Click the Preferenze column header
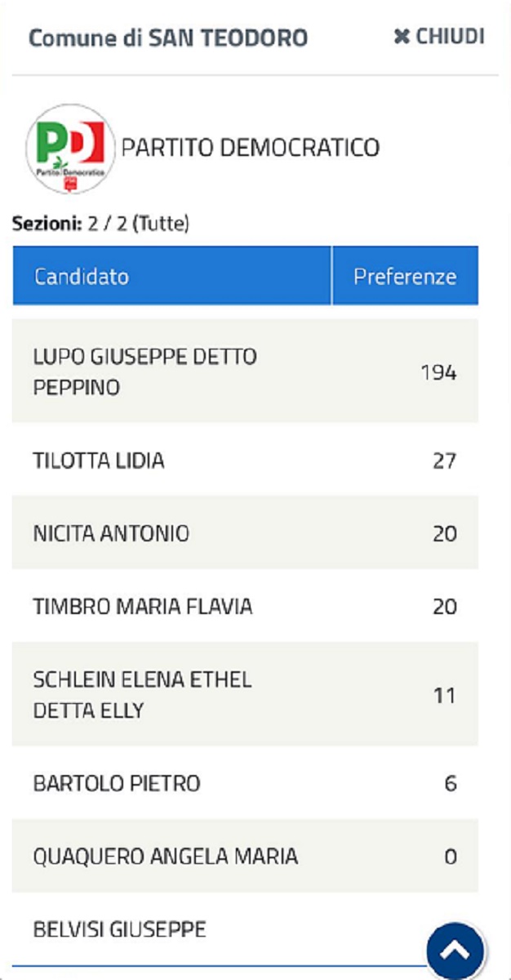Image resolution: width=511 pixels, height=980 pixels. 404,276
